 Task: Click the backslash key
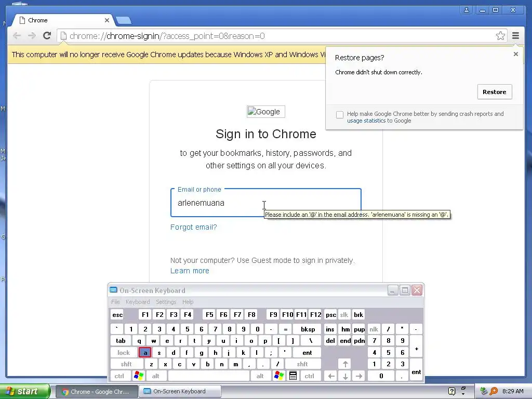tap(311, 341)
